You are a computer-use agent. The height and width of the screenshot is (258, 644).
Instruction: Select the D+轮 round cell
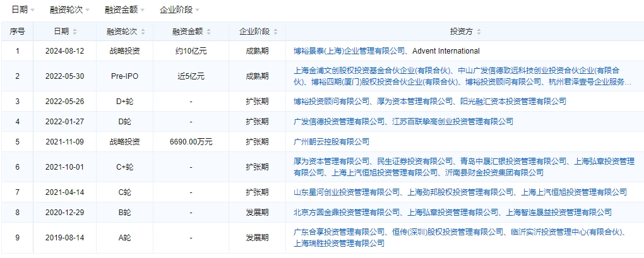(124, 102)
